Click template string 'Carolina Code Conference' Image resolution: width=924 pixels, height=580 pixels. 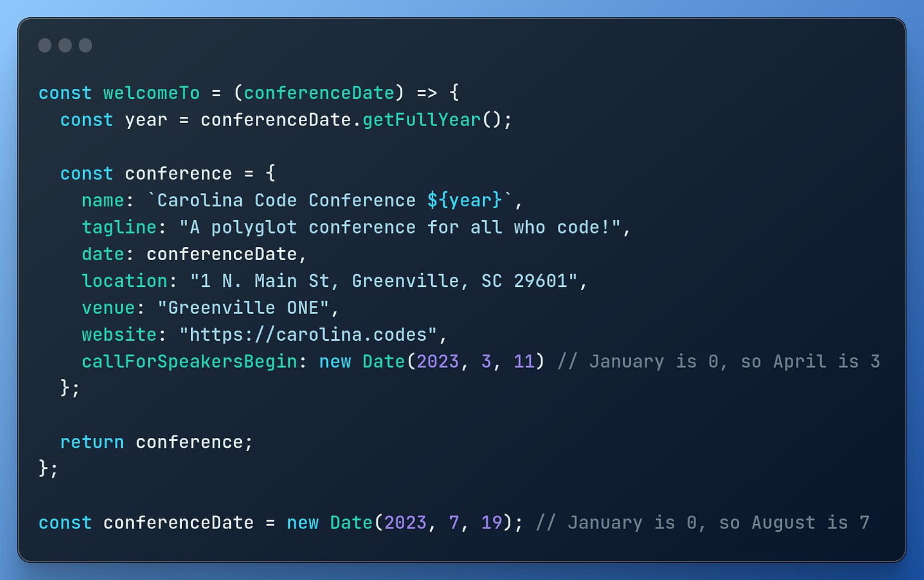coord(286,201)
